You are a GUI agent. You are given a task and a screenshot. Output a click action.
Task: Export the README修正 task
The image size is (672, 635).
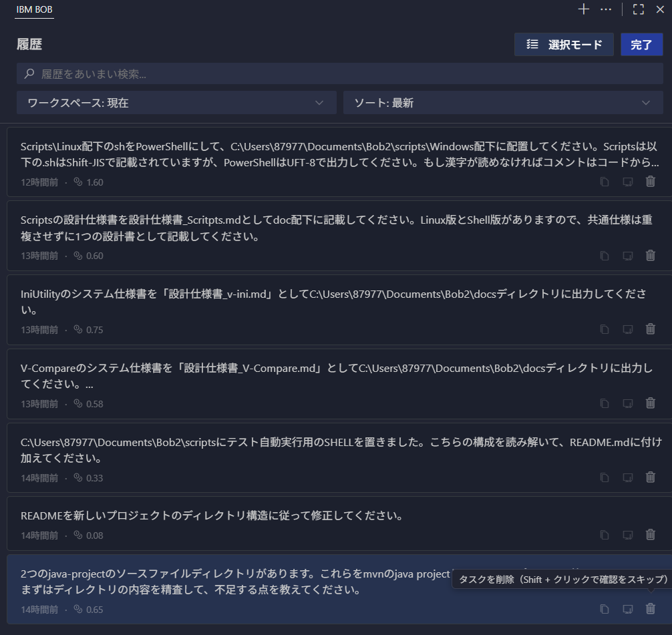coord(627,535)
